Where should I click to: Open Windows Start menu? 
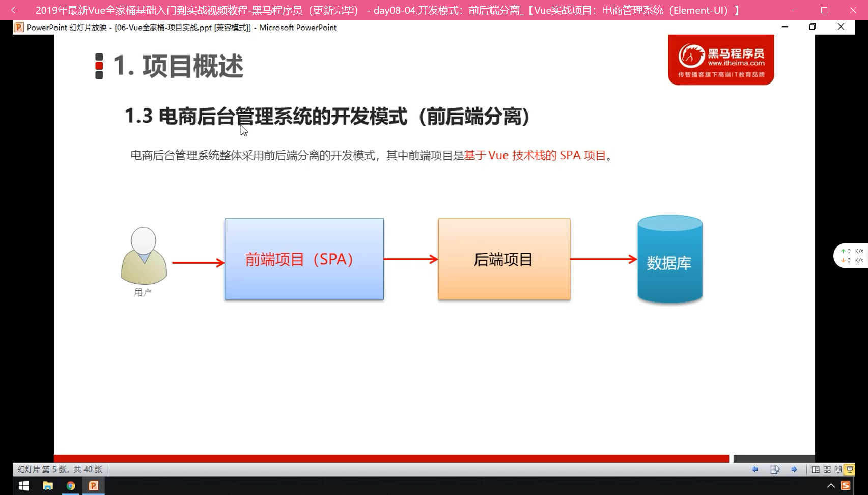point(23,486)
